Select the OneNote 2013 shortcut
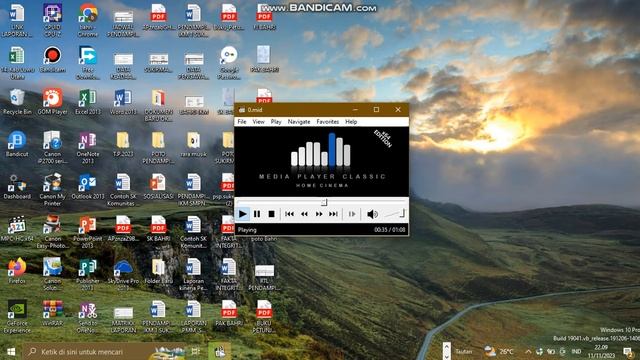The width and height of the screenshot is (640, 360). [x=87, y=147]
